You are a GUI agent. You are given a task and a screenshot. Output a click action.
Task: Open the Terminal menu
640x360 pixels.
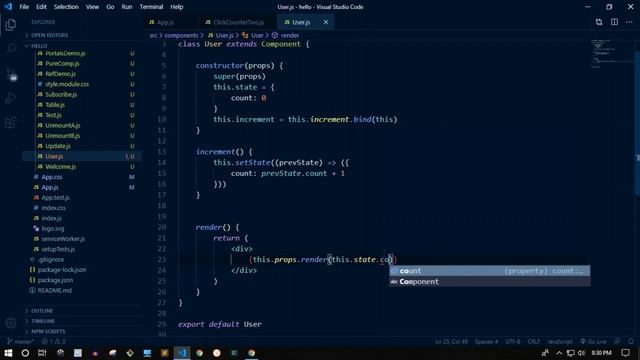151,7
